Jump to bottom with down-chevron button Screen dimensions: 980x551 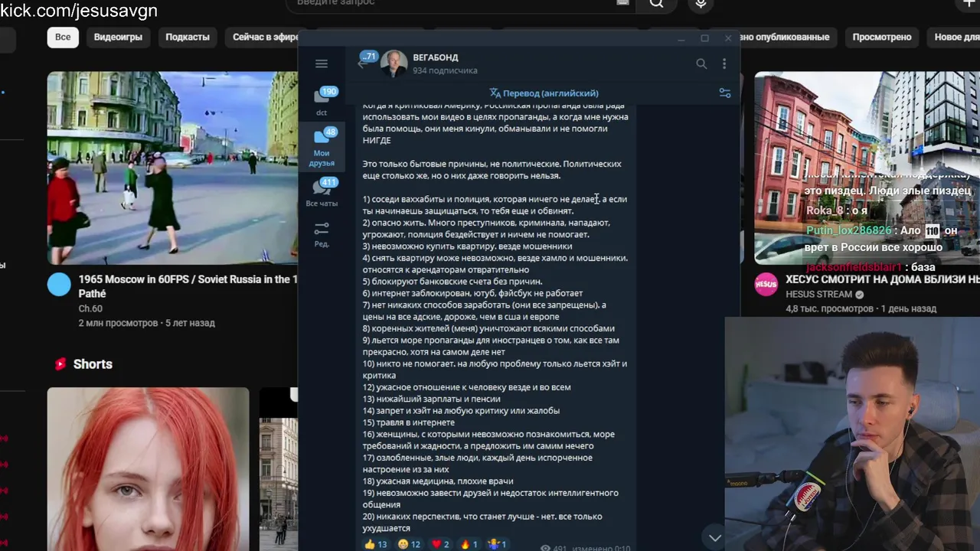click(715, 538)
